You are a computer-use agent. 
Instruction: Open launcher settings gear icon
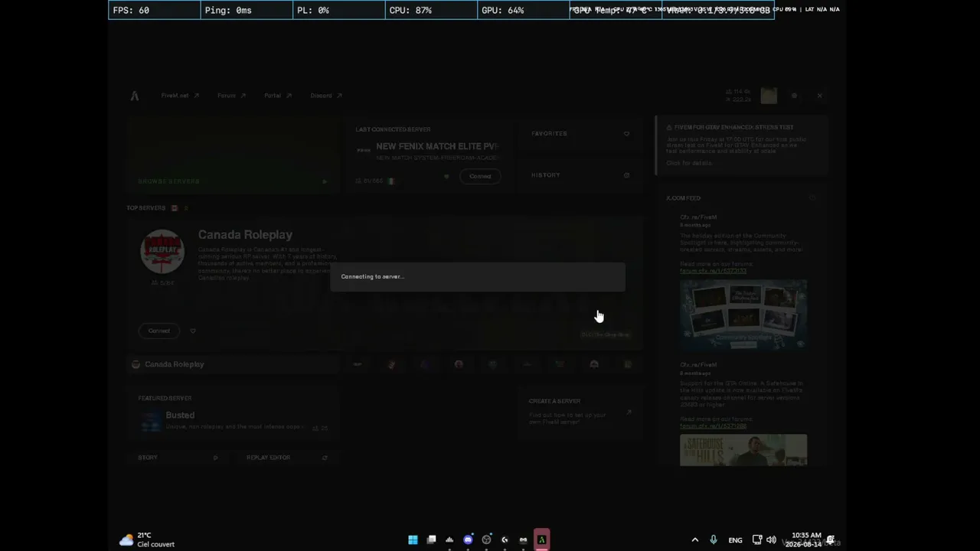795,96
